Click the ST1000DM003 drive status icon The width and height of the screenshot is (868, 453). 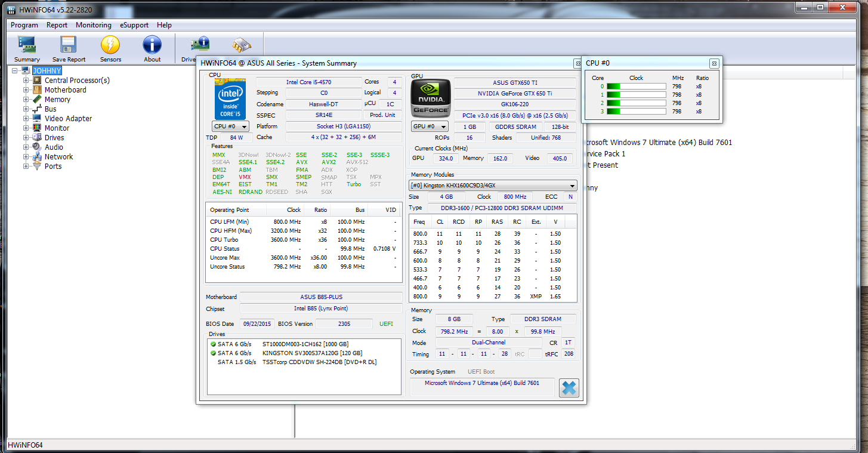point(213,344)
